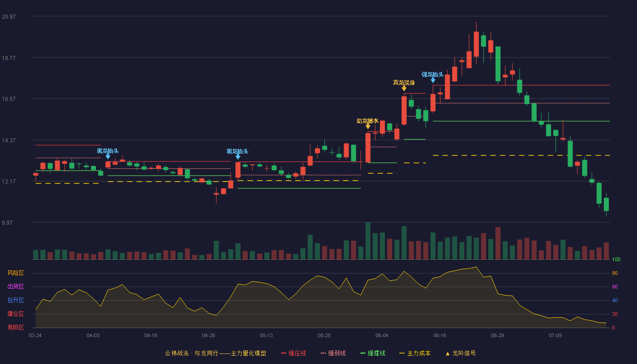The height and width of the screenshot is (364, 637).
Task: Click the yellow arrow under the 真龙现身 signal
Action: [404, 88]
